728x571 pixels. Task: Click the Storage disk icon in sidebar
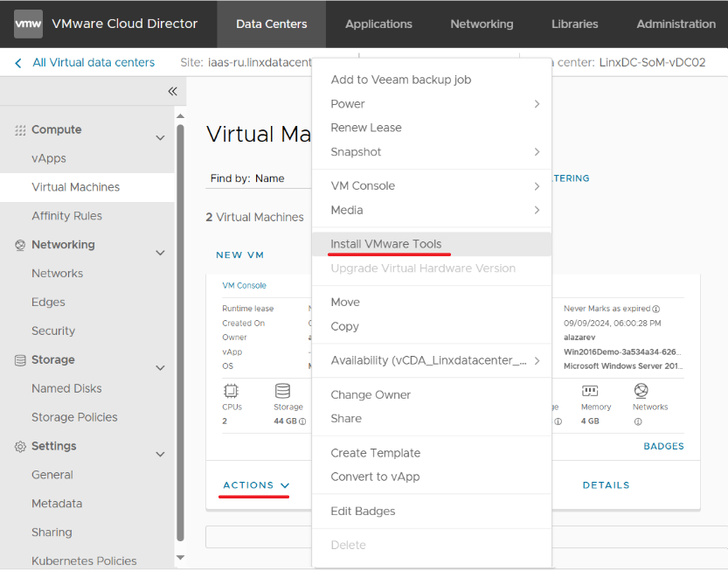(20, 360)
